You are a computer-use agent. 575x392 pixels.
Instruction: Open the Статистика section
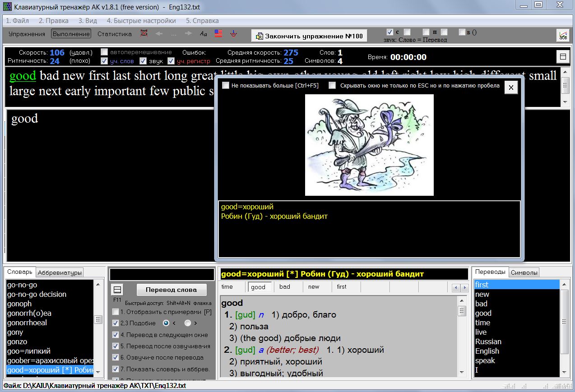tap(115, 34)
